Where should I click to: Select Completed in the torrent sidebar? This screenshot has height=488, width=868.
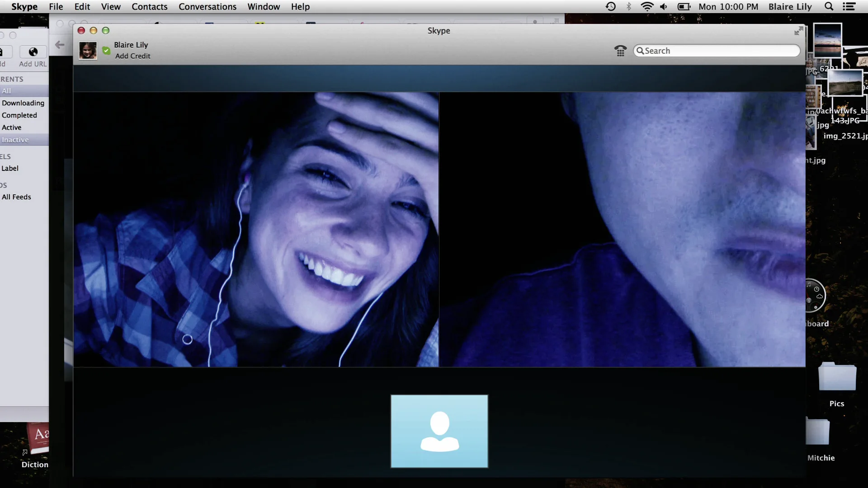pyautogui.click(x=24, y=115)
